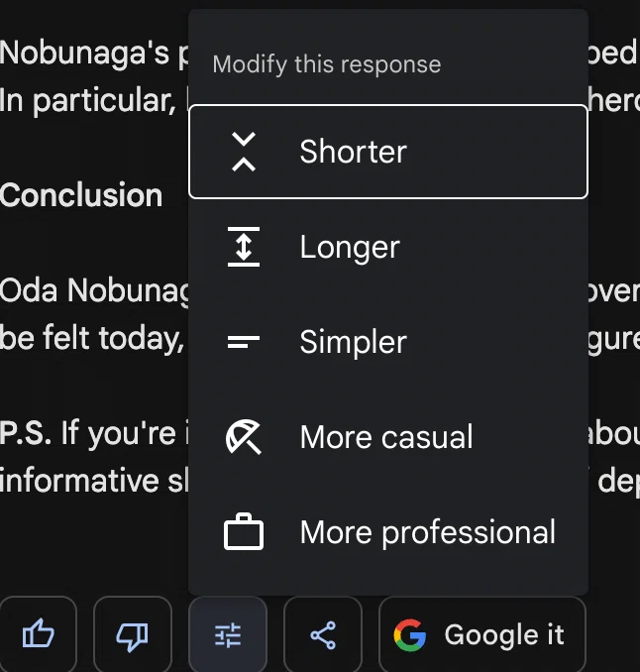Click the Google it button

pyautogui.click(x=482, y=634)
